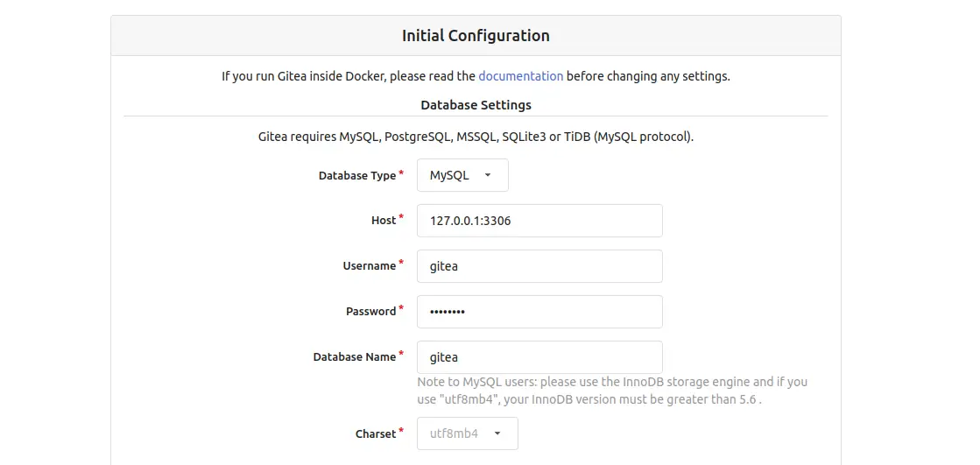The width and height of the screenshot is (980, 465).
Task: Click the Initial Configuration header
Action: point(476,36)
